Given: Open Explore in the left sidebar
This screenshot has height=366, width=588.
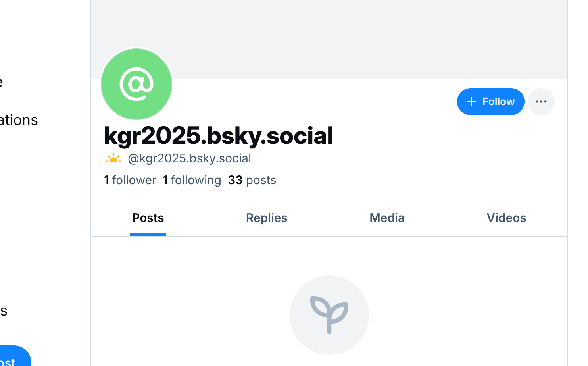Looking at the screenshot, I should (1, 82).
